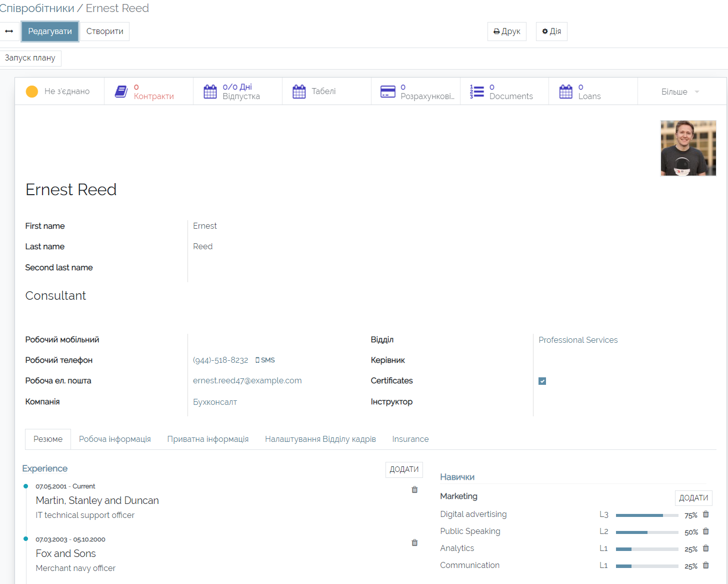The height and width of the screenshot is (584, 728).
Task: Click the Consultant job title
Action: tap(55, 296)
